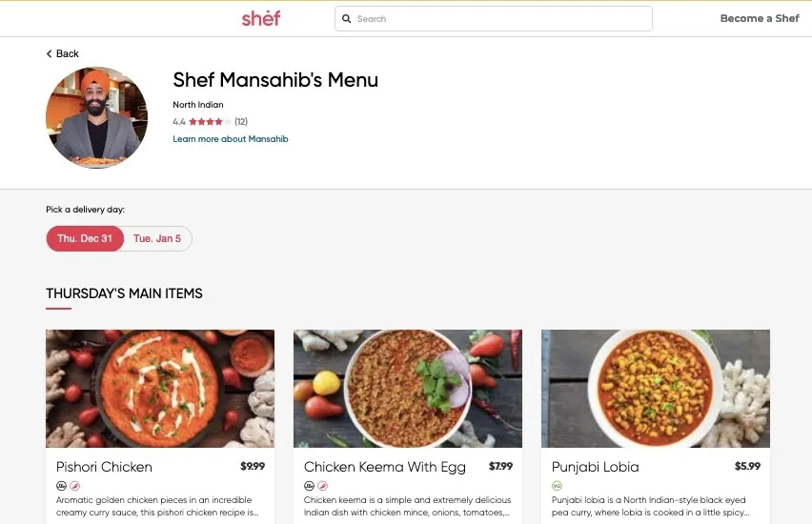Click the search magnifier icon
The width and height of the screenshot is (812, 524).
pos(347,19)
